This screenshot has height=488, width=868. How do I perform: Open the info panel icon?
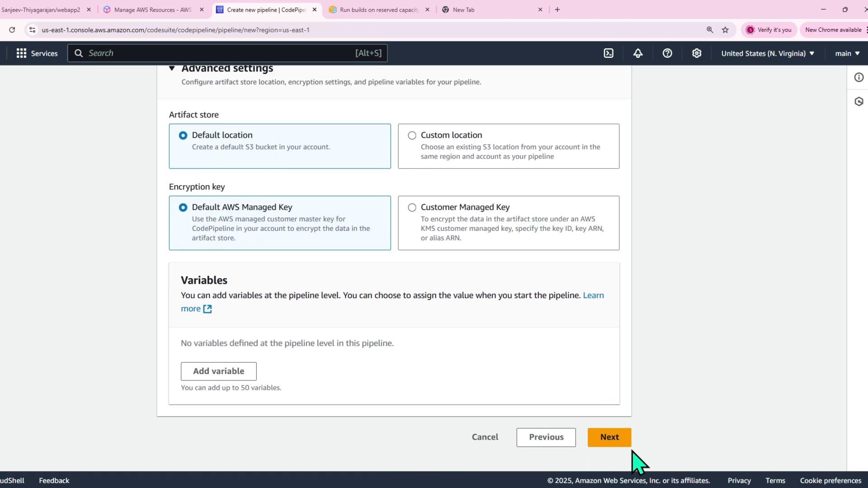pos(859,77)
